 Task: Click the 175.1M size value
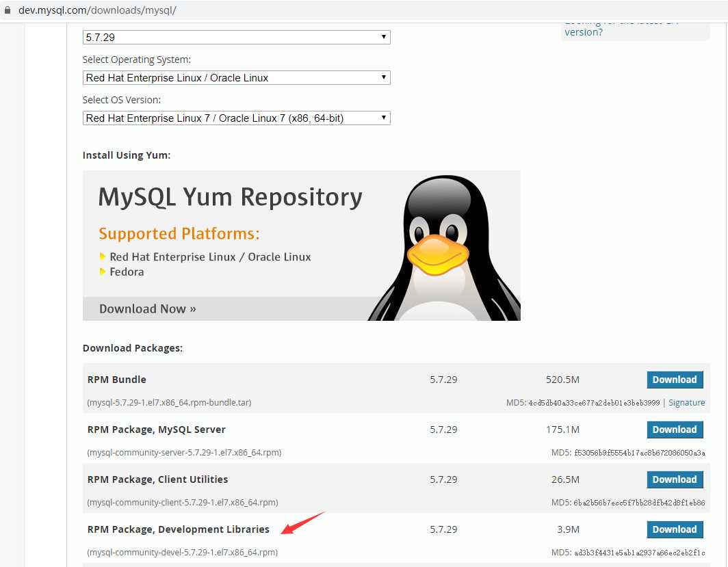point(562,430)
